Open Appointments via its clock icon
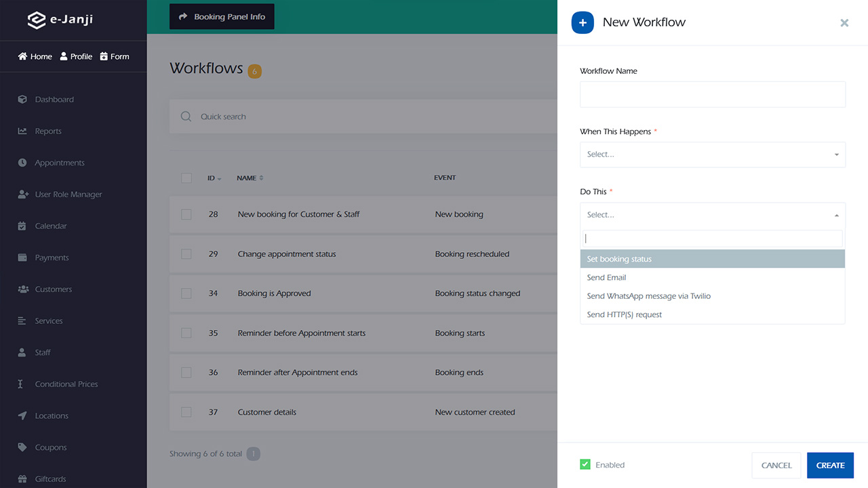 [x=22, y=163]
